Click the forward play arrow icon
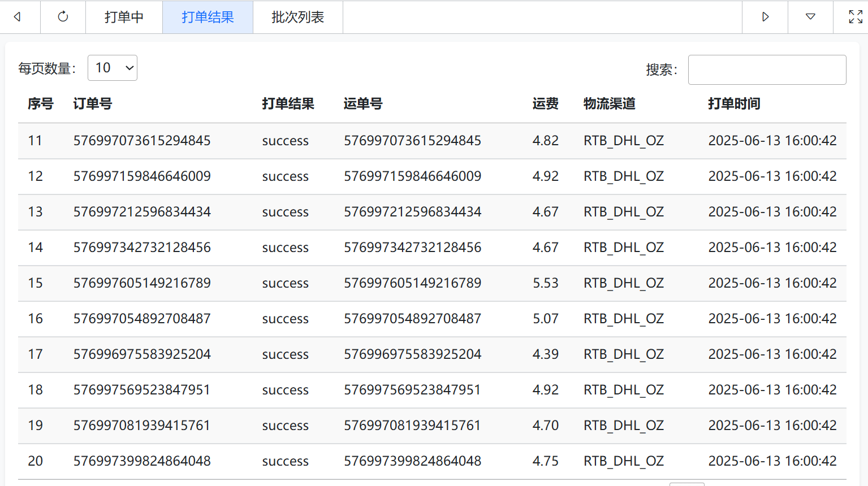 coord(765,17)
